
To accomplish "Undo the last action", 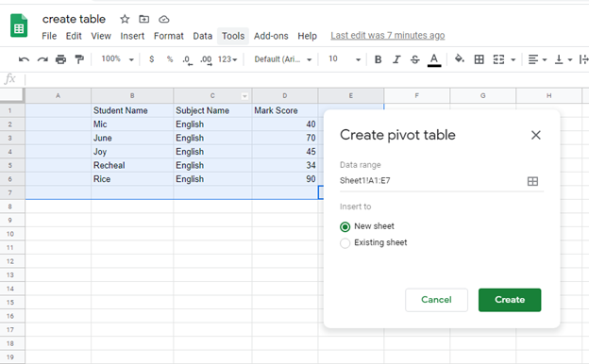I will point(24,59).
